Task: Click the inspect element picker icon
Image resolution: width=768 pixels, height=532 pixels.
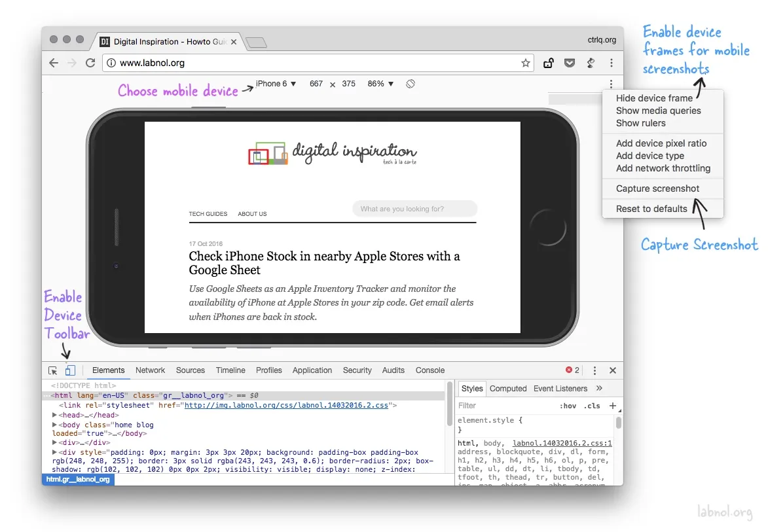Action: (x=53, y=370)
